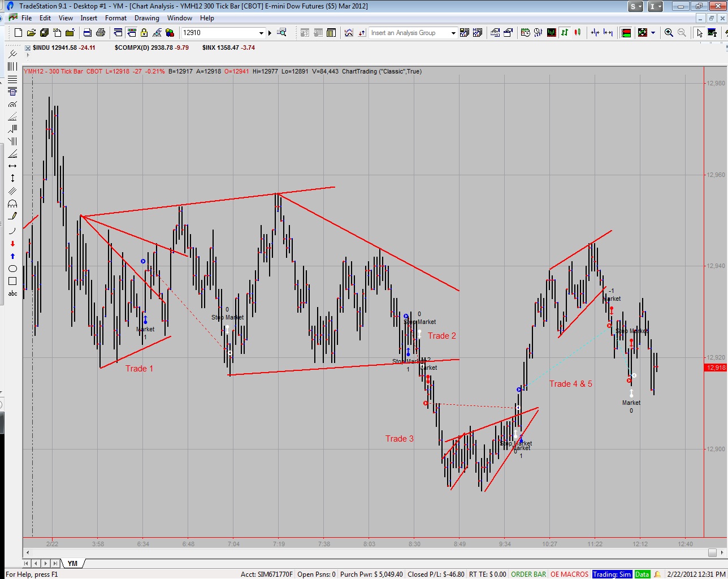This screenshot has height=579, width=728.
Task: Select the Andrews pitchfork drawing tool
Action: [12, 54]
